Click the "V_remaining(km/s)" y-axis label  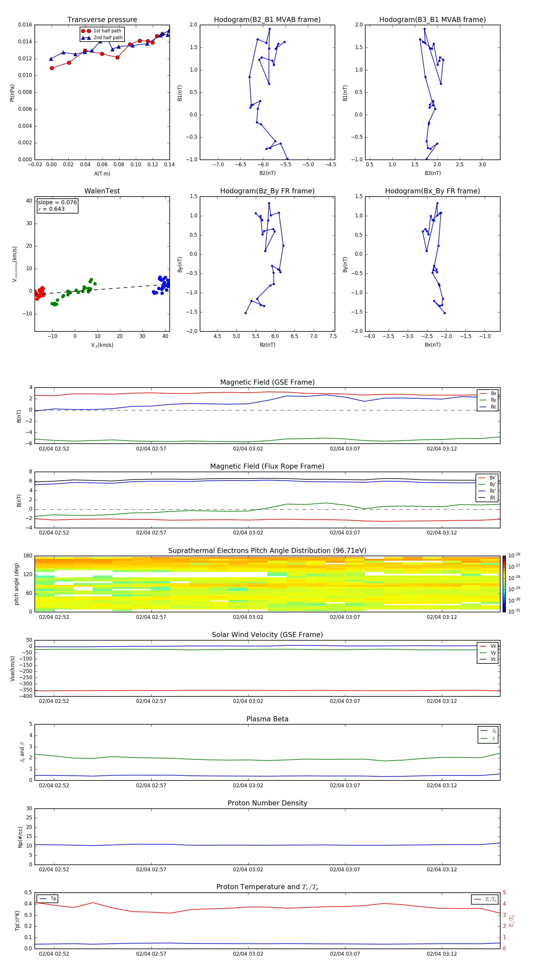click(15, 264)
